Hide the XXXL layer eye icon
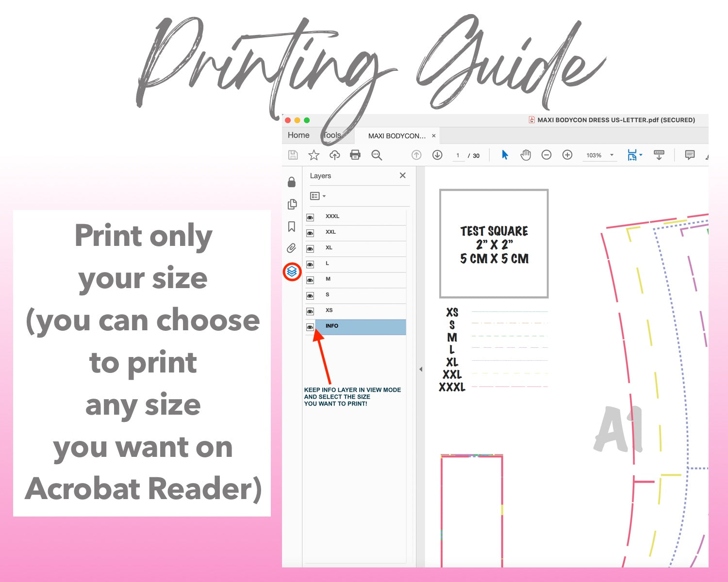This screenshot has width=728, height=582. [310, 218]
